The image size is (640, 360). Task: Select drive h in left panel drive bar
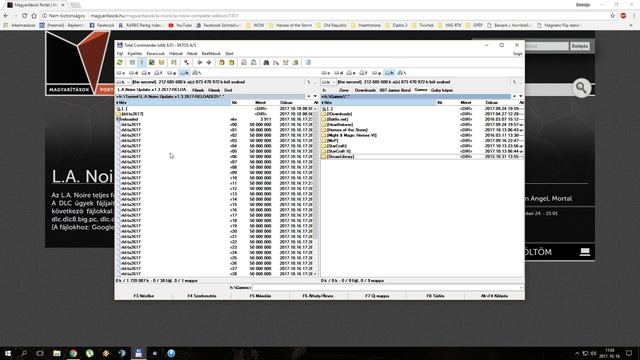(x=184, y=73)
